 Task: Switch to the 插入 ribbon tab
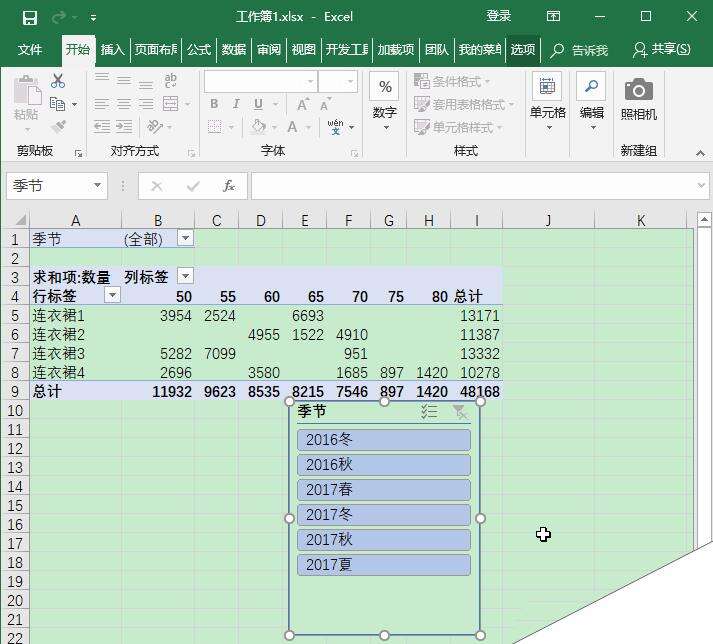(113, 50)
